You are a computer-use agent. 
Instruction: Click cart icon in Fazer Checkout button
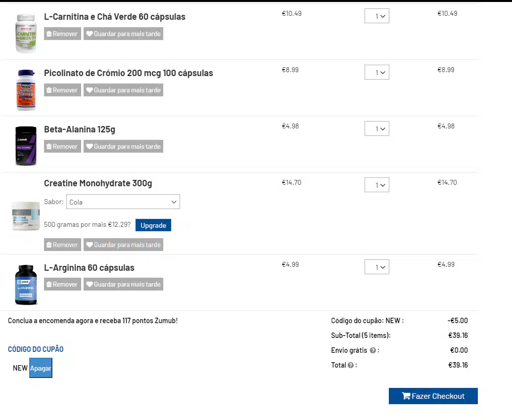coord(406,396)
